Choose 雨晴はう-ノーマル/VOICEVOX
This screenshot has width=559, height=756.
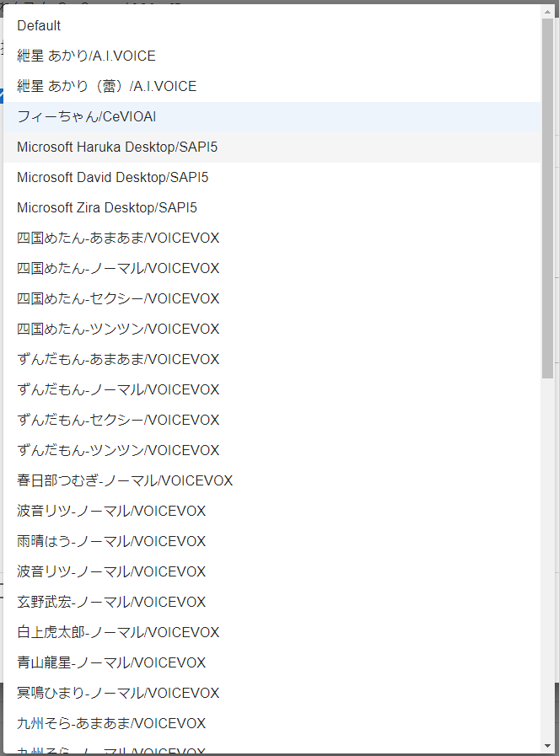click(x=111, y=542)
